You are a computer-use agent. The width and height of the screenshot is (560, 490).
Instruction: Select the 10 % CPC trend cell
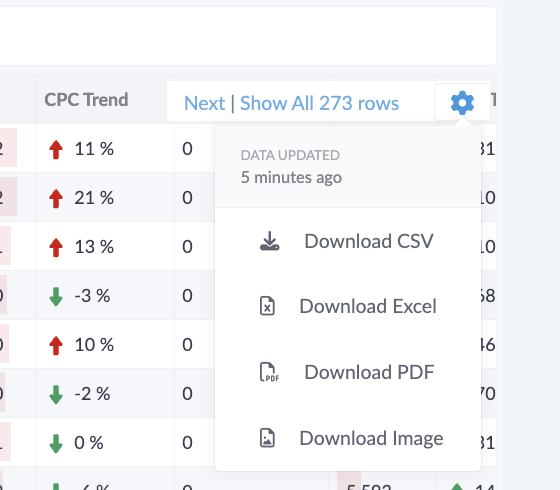pyautogui.click(x=105, y=344)
